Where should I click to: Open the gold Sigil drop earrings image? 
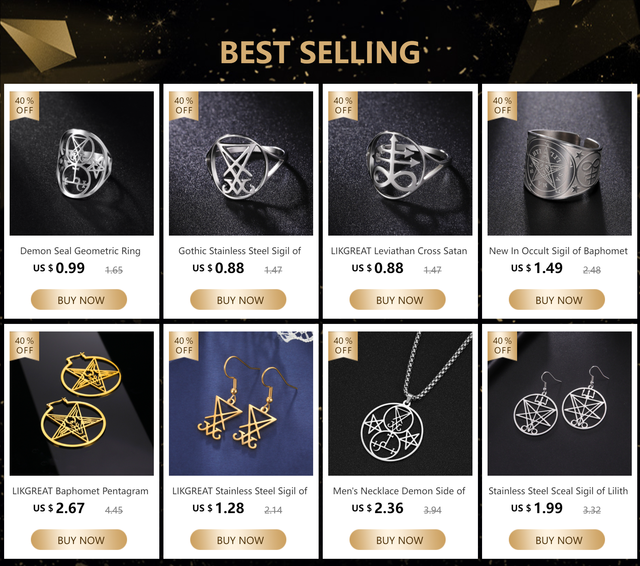click(x=241, y=403)
